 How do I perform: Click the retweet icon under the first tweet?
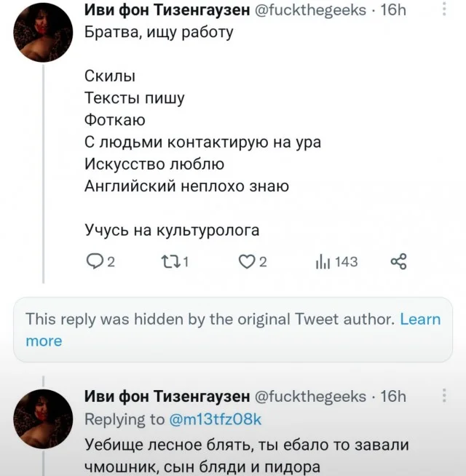click(x=170, y=262)
